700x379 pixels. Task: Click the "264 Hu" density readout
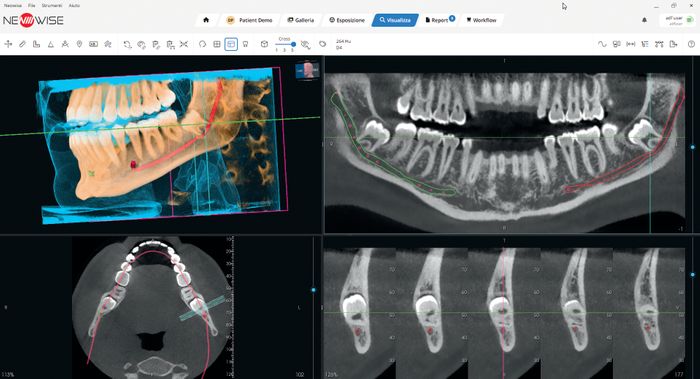point(343,42)
